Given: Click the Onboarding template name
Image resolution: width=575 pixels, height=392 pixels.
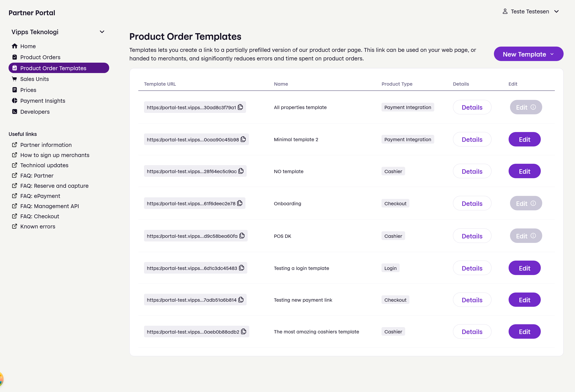Looking at the screenshot, I should point(287,203).
